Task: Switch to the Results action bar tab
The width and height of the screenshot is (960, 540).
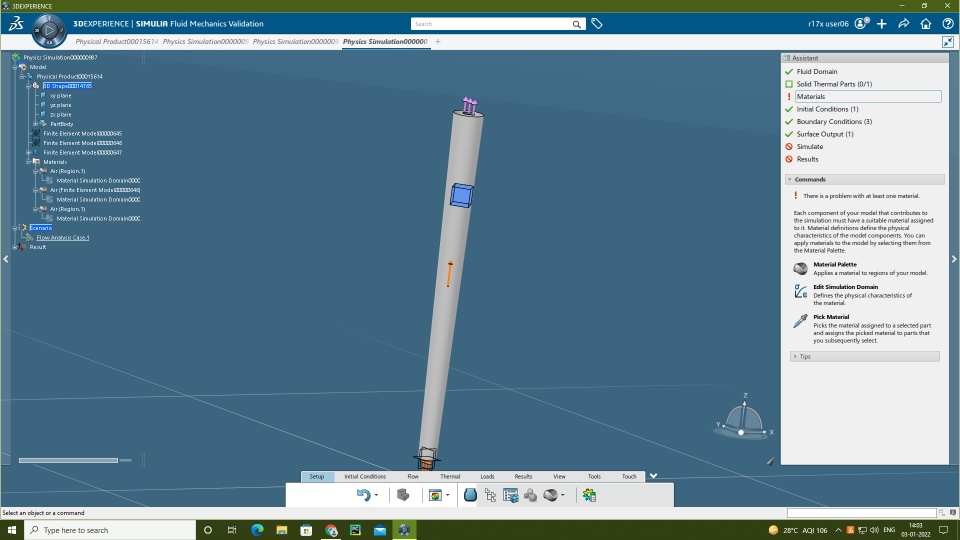Action: coord(523,476)
